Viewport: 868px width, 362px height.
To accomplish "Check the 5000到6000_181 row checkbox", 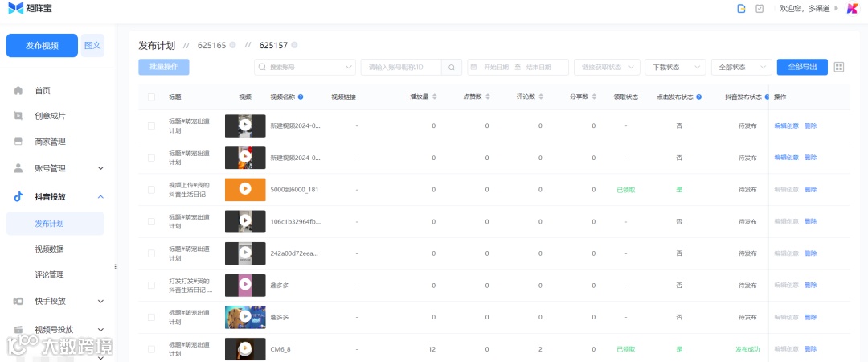I will click(152, 190).
